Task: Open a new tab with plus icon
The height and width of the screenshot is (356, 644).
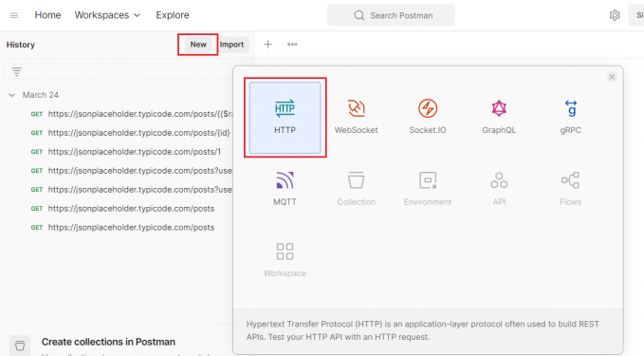Action: (x=267, y=44)
